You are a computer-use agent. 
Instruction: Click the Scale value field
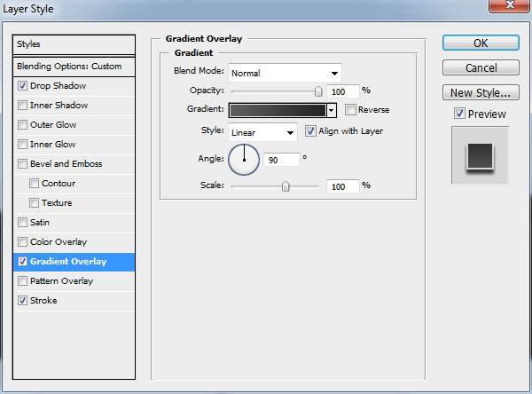tap(342, 186)
